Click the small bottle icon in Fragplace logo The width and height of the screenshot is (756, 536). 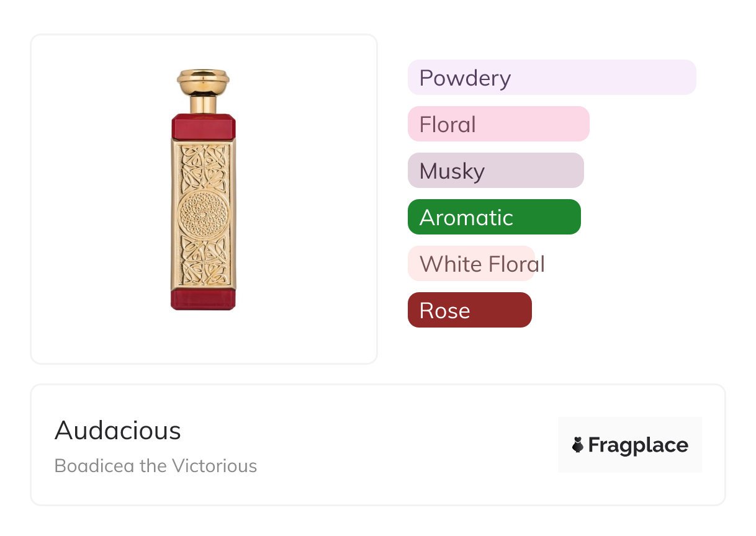(578, 445)
